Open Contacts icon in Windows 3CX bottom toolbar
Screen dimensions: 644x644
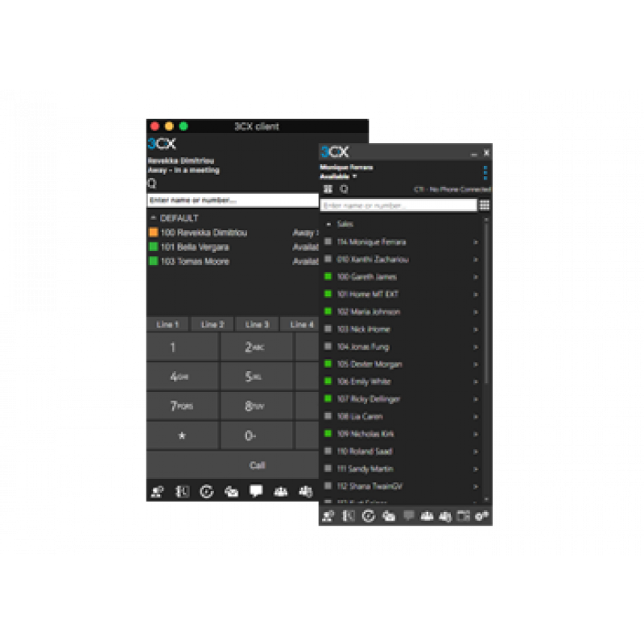click(349, 516)
